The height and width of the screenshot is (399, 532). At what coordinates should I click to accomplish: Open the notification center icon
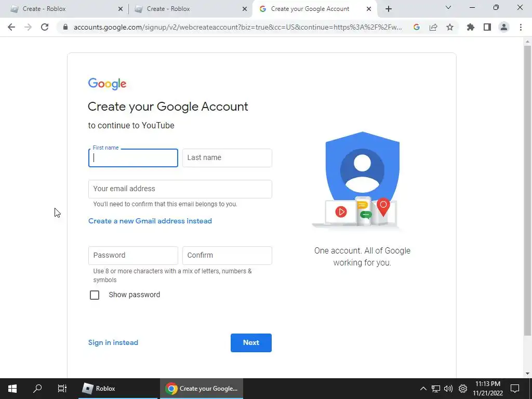[515, 389]
